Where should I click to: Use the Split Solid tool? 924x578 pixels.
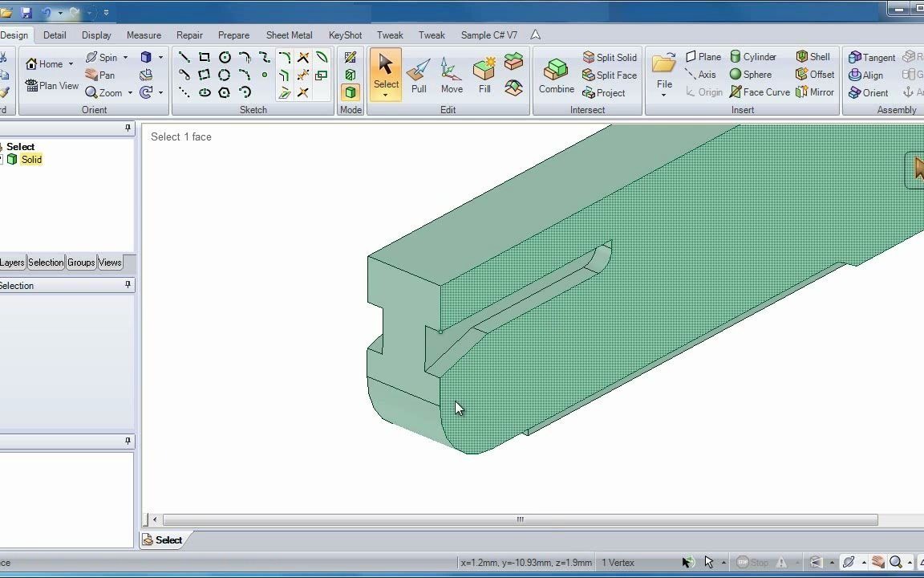pos(610,57)
